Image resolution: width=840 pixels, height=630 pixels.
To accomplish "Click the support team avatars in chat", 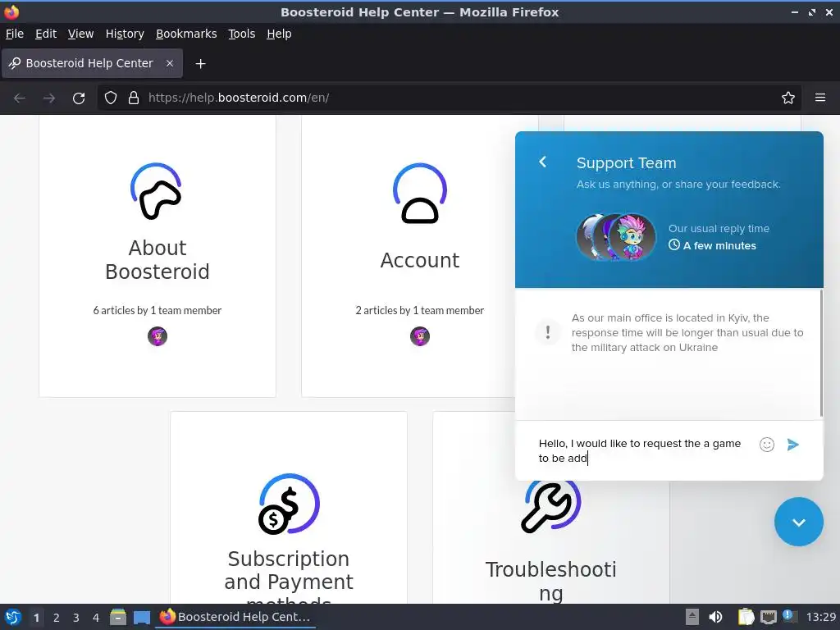I will click(616, 237).
